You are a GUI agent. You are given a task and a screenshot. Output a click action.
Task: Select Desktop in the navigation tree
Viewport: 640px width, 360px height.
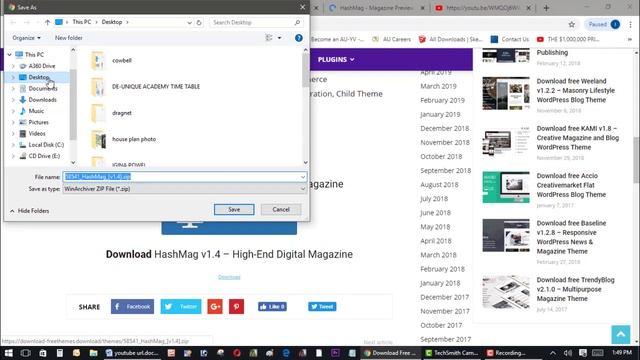pyautogui.click(x=39, y=77)
